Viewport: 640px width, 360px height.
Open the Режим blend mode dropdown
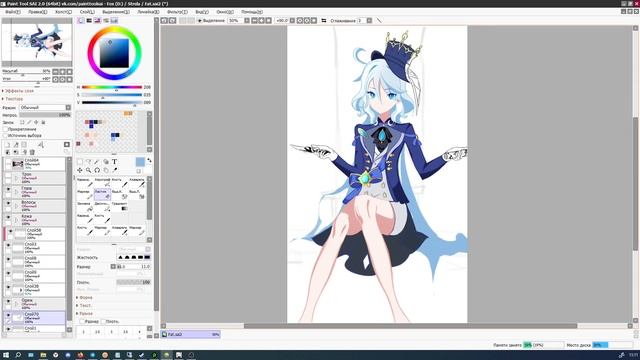point(45,107)
